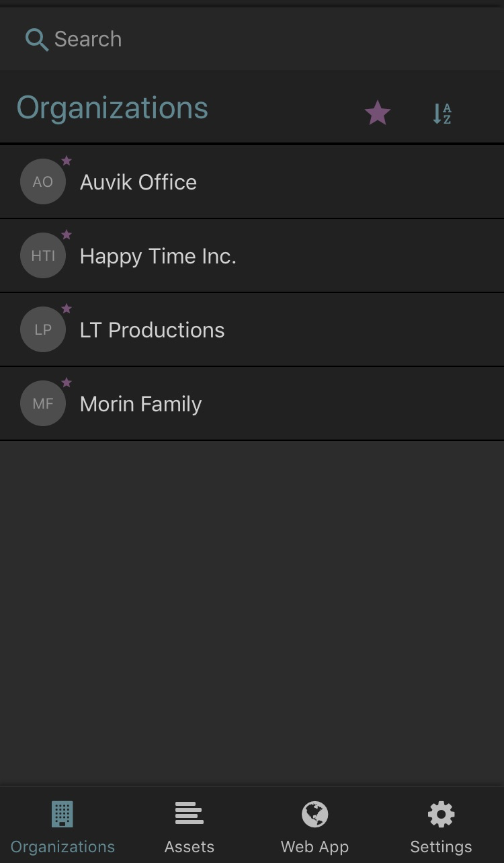Select Happy Time Inc. organization
Screen dimensions: 504x863
pos(158,256)
